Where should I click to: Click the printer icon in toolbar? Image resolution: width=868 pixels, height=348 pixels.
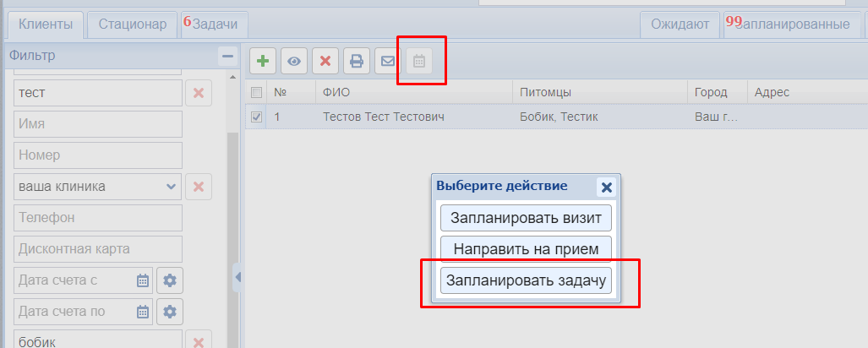coord(357,61)
